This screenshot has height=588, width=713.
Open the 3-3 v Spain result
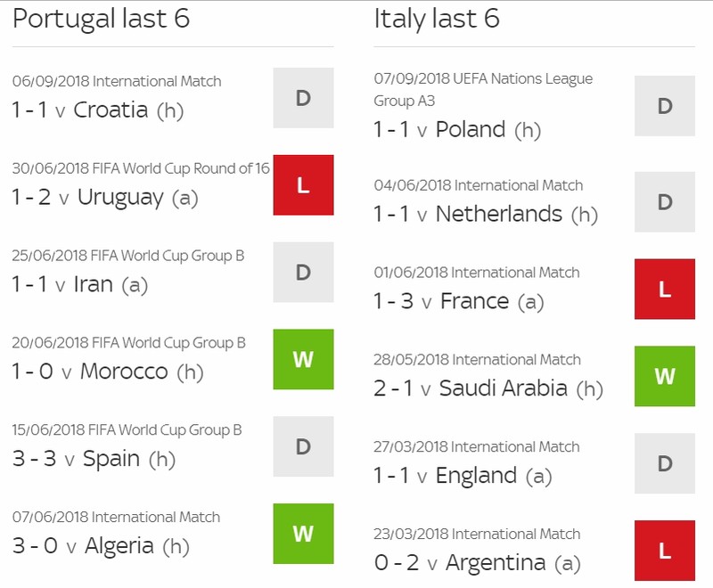pyautogui.click(x=94, y=459)
